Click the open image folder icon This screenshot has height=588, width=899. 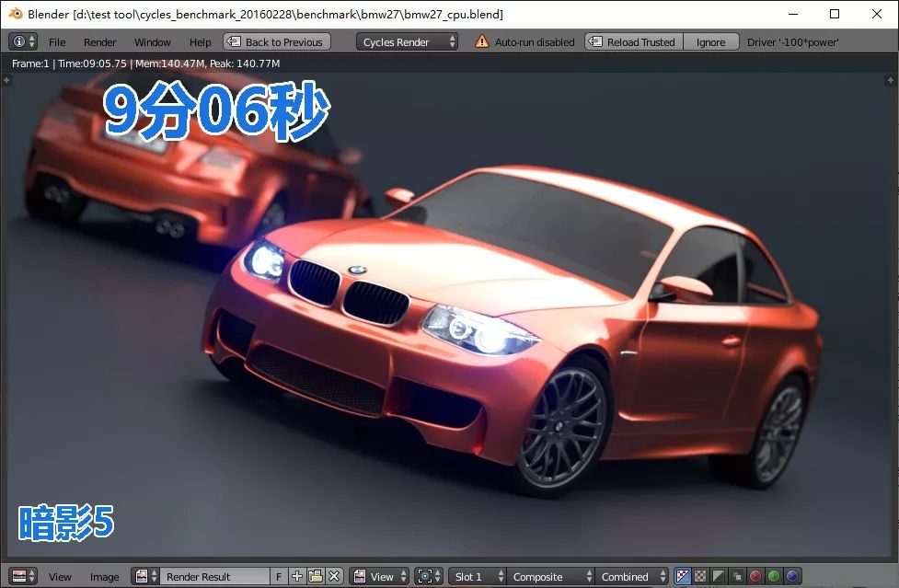coord(316,576)
